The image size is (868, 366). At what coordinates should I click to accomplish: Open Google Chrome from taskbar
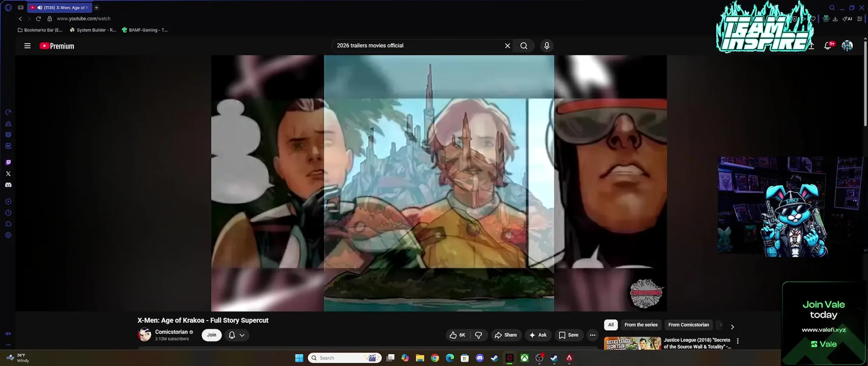click(435, 358)
